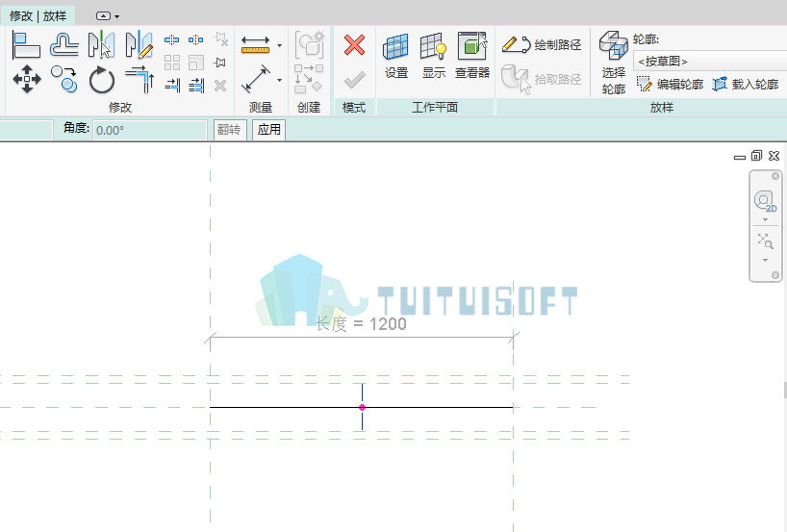Click the 长度 = 1200 temporary dimension
Screen dimensions: 787x532
click(x=361, y=323)
